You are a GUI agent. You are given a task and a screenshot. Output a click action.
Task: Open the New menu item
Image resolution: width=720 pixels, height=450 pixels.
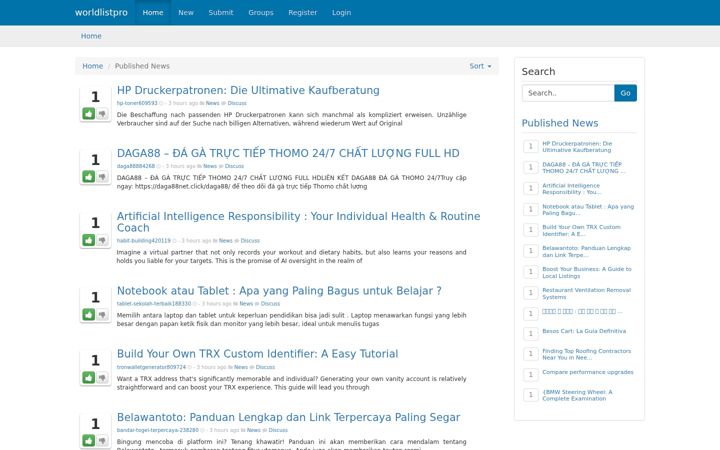(x=186, y=12)
